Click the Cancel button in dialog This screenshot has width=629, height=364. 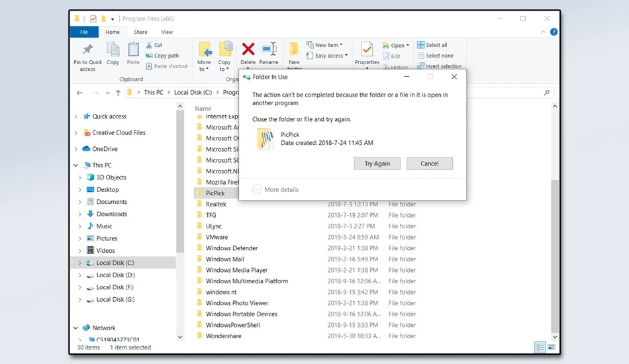430,163
